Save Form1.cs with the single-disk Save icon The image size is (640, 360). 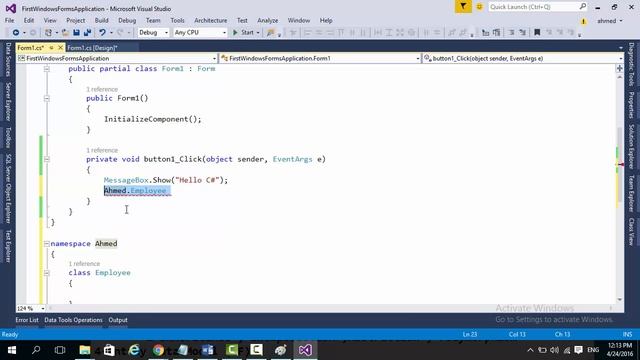(x=76, y=33)
